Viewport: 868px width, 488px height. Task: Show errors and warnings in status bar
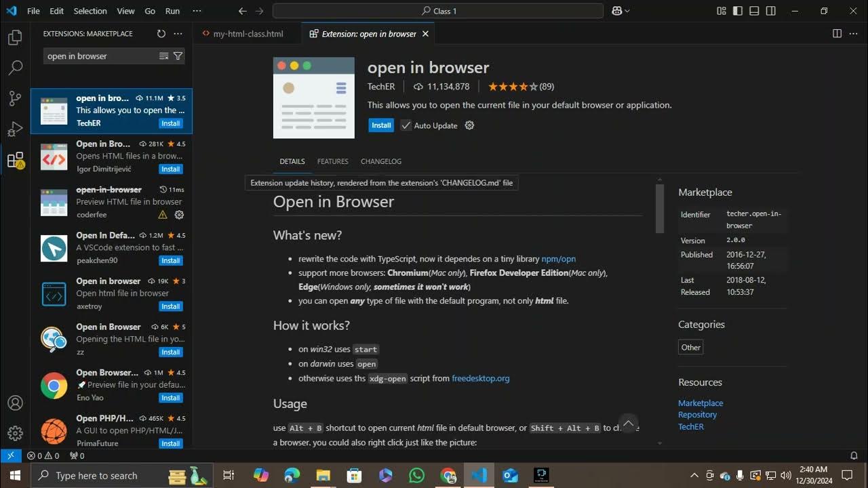coord(42,456)
